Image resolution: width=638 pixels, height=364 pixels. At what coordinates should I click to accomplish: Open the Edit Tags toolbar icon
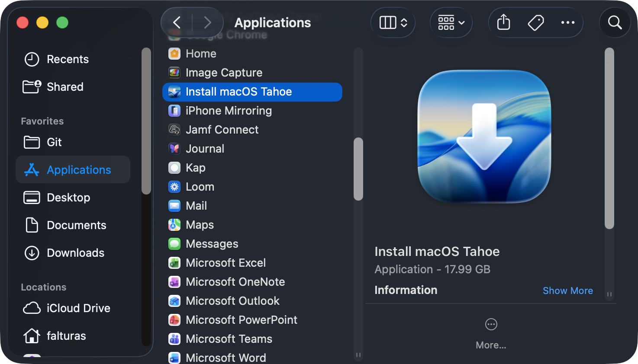pos(535,22)
